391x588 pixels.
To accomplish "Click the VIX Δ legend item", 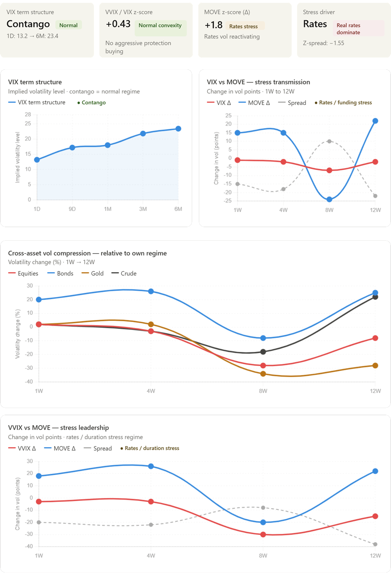I will click(x=219, y=103).
